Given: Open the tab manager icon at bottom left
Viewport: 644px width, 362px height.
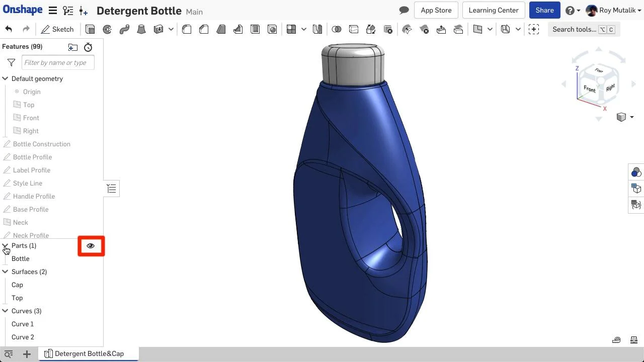Looking at the screenshot, I should [x=9, y=354].
